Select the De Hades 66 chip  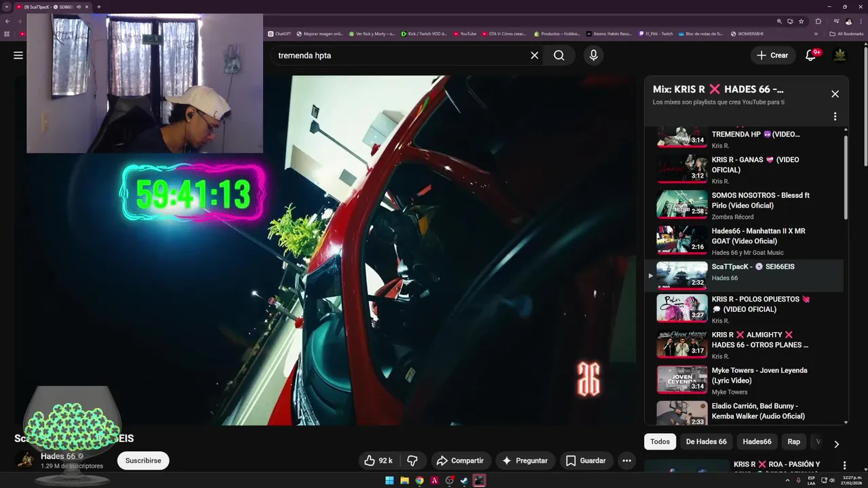[x=706, y=442]
